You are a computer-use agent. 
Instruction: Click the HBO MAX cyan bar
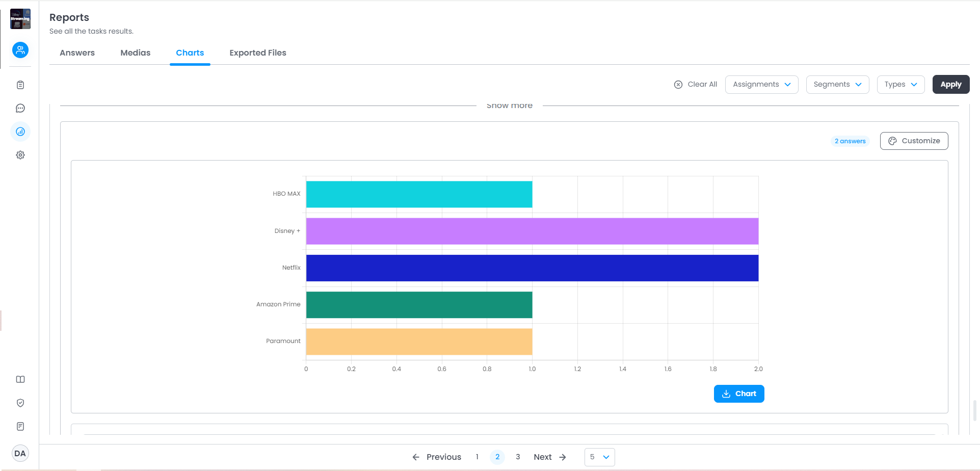click(419, 194)
